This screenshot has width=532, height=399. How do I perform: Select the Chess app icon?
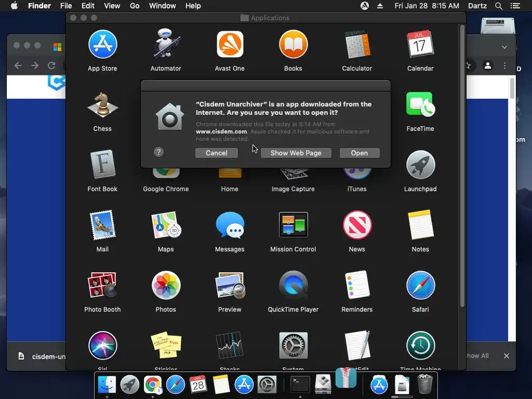click(x=102, y=105)
